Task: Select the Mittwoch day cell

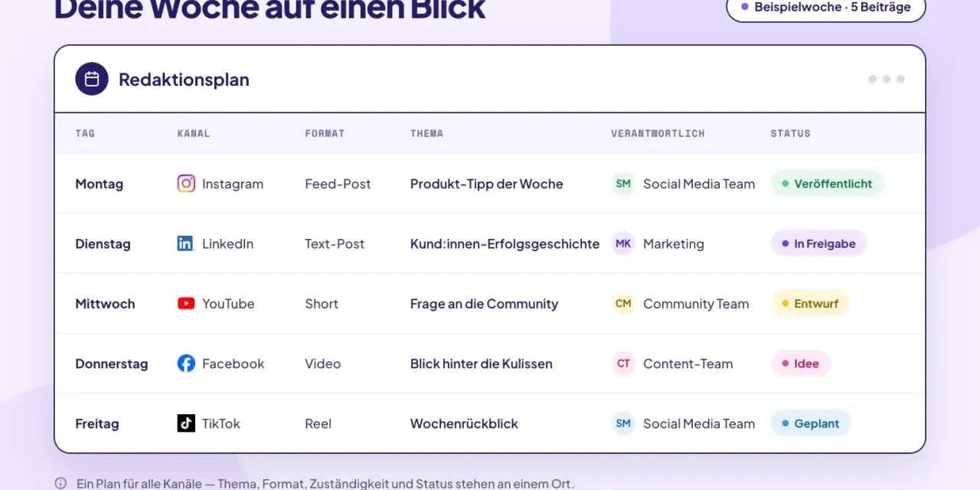Action: [105, 303]
